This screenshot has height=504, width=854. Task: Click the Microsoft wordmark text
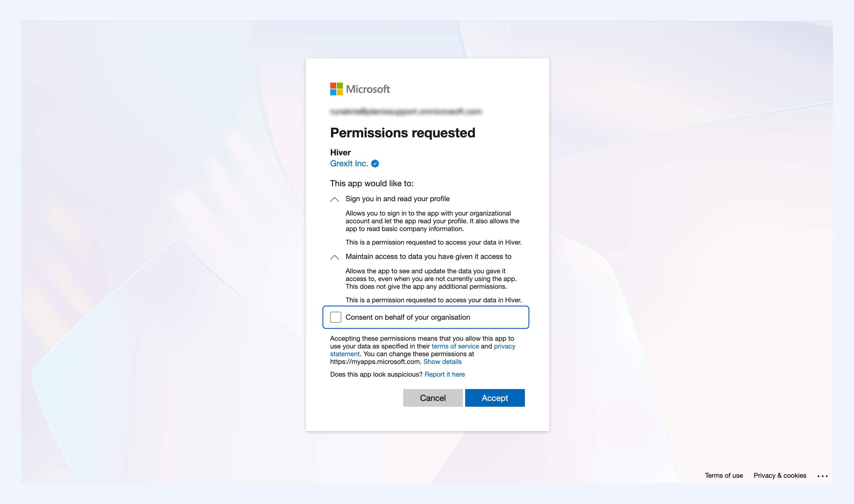point(368,89)
